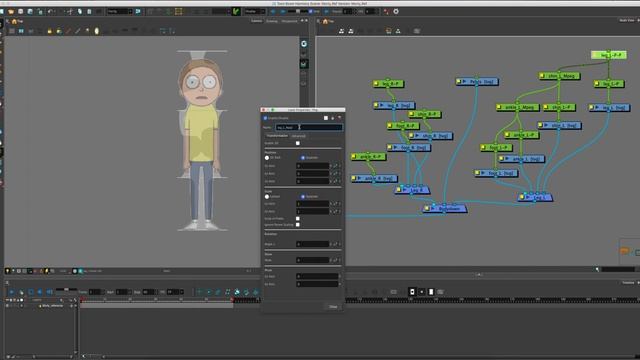
Task: Click the Undo arrow in the top toolbar
Action: point(51,11)
